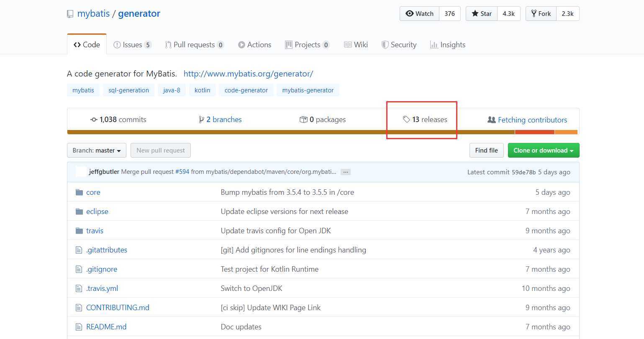Click the language breakdown color bar
Image resolution: width=644 pixels, height=339 pixels.
[x=323, y=132]
